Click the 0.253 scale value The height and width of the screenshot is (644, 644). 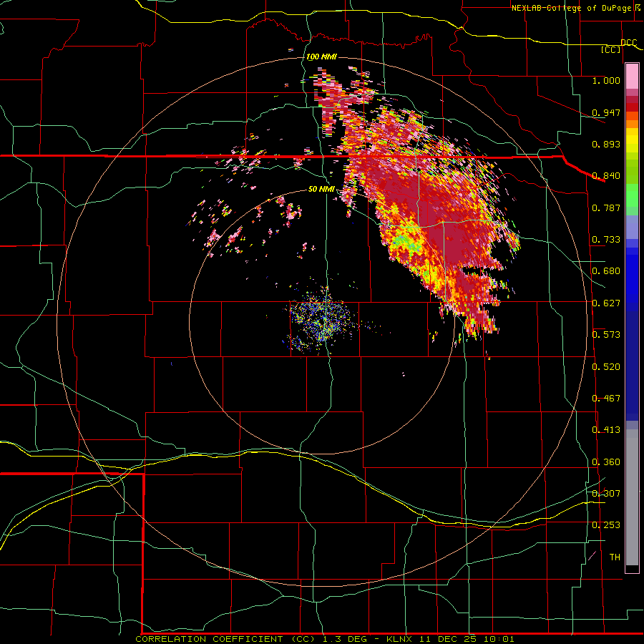point(606,525)
